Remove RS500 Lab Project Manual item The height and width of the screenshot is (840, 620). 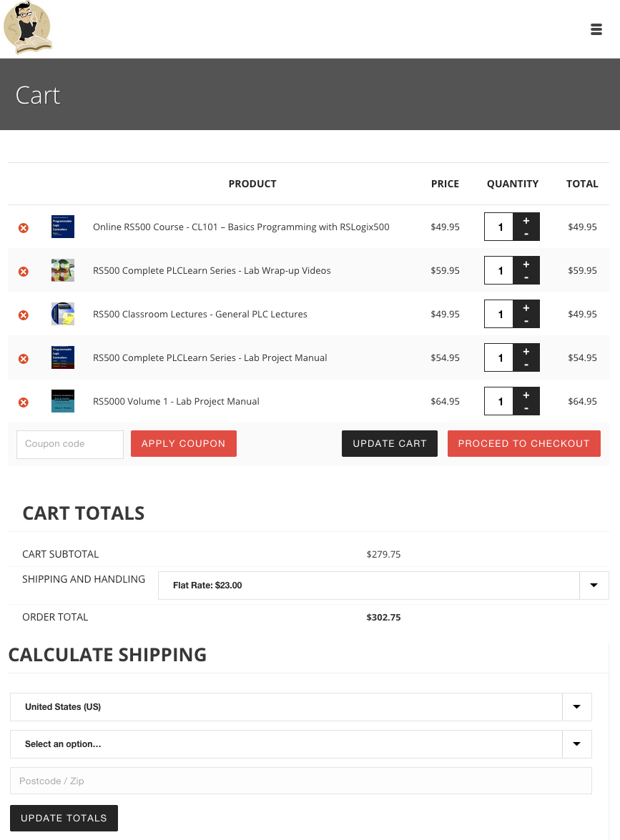tap(24, 358)
